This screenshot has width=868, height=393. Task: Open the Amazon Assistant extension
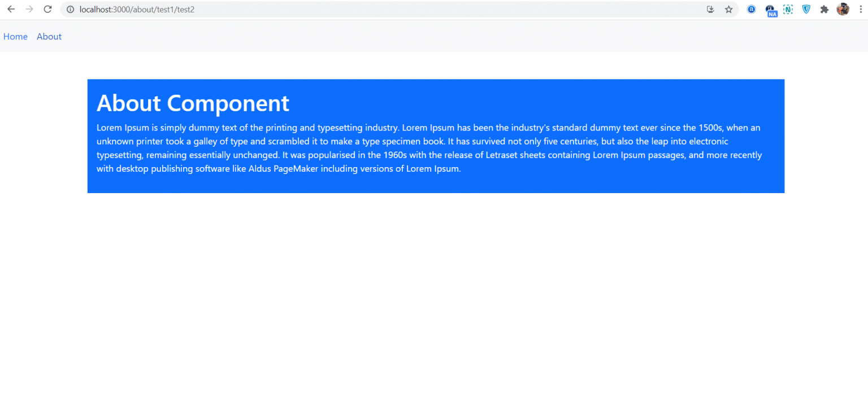point(751,9)
